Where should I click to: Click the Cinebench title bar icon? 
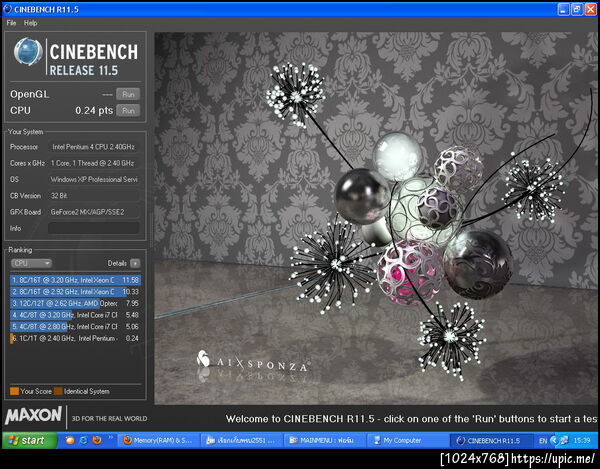(x=7, y=9)
